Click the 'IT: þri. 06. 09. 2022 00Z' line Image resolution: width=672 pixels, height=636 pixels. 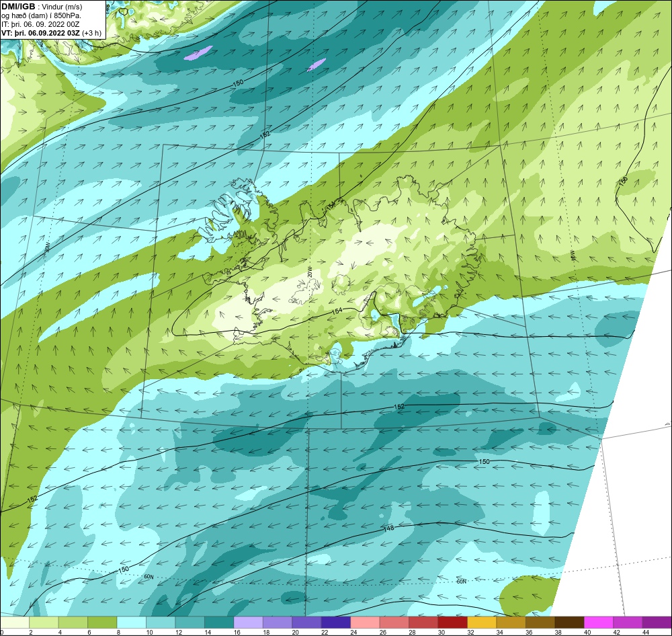click(x=40, y=24)
